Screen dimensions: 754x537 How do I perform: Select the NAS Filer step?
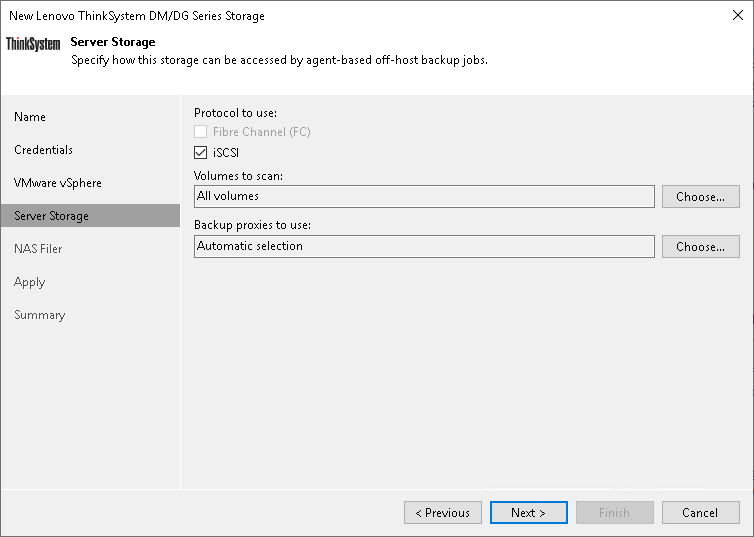(38, 249)
